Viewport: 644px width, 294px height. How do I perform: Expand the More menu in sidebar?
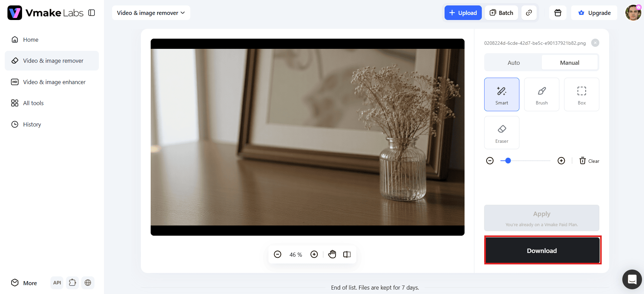tap(24, 283)
